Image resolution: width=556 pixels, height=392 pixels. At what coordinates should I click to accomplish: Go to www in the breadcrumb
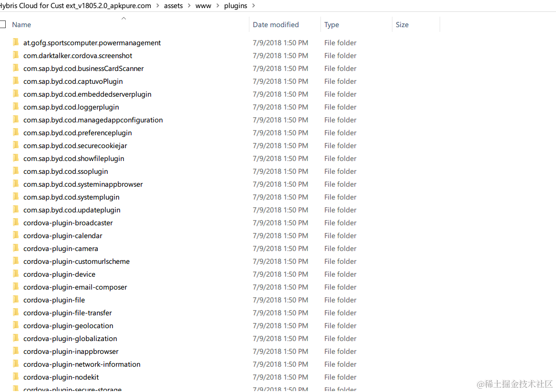coord(203,6)
